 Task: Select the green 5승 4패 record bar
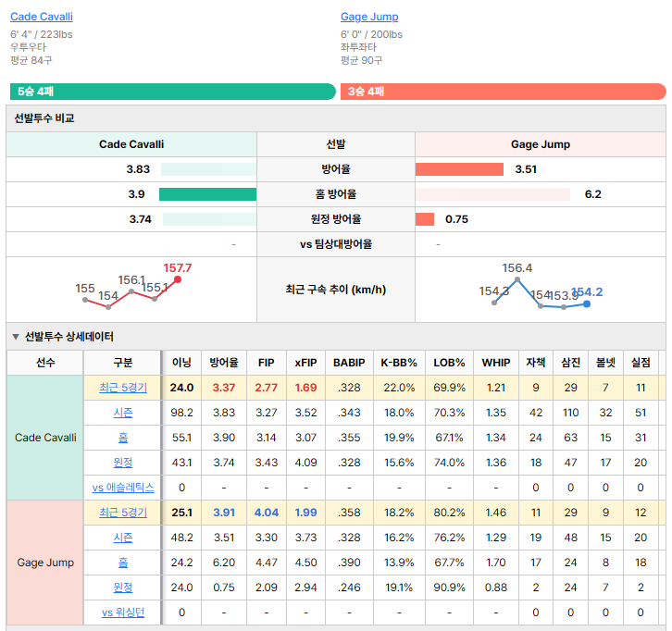click(x=173, y=92)
